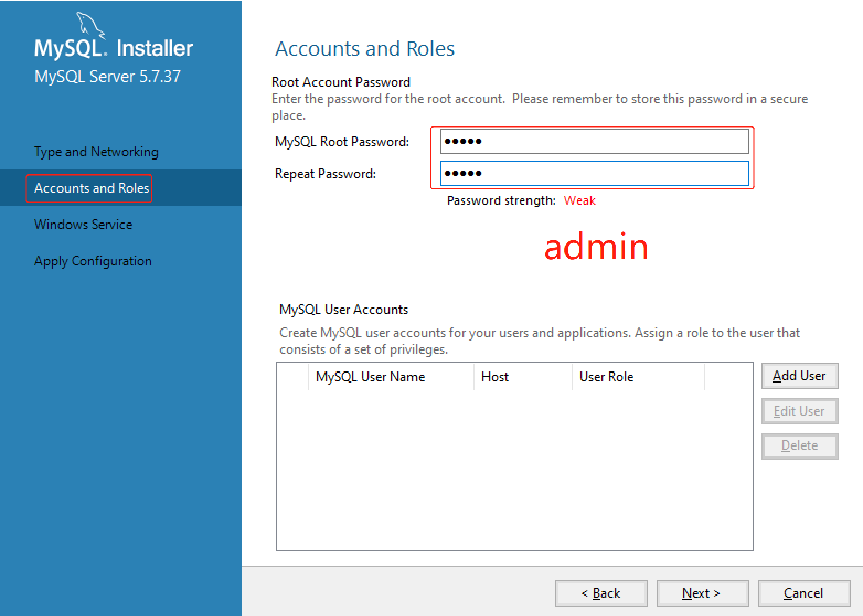Sort by the User Role column
This screenshot has height=616, width=863.
pos(606,376)
